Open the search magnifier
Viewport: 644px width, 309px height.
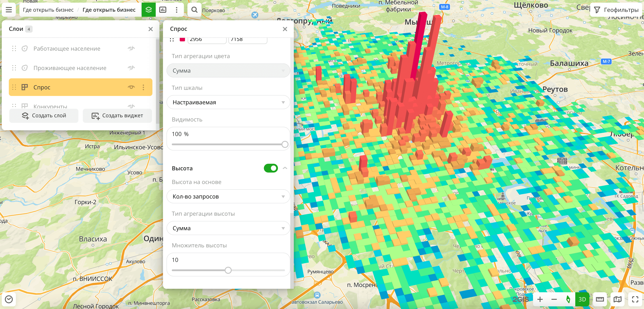194,10
